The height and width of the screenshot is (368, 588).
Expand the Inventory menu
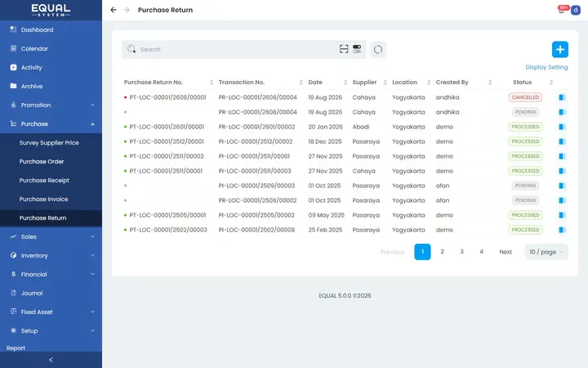pos(51,255)
